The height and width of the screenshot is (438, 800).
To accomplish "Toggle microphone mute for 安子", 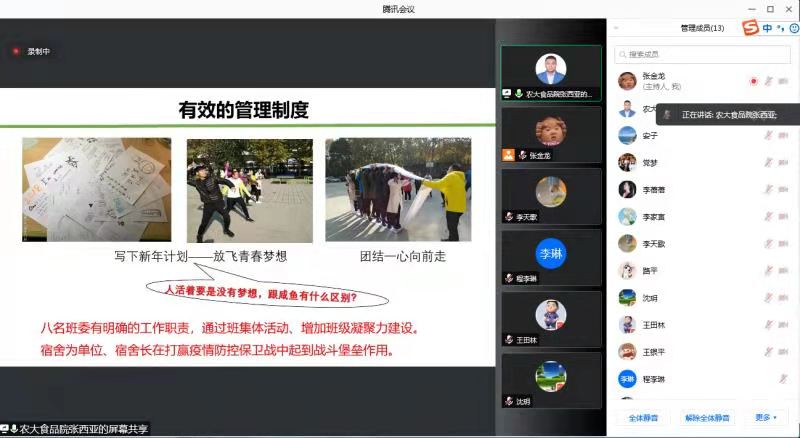I will click(769, 135).
